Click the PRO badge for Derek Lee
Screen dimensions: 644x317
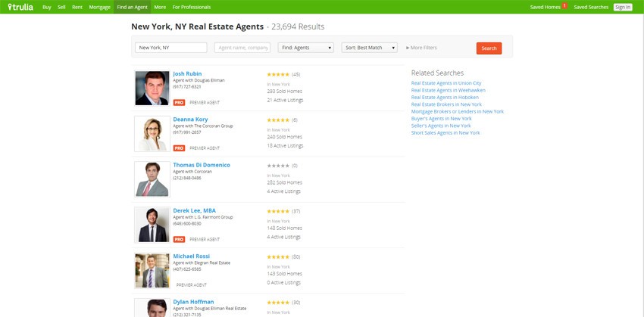[x=179, y=240]
